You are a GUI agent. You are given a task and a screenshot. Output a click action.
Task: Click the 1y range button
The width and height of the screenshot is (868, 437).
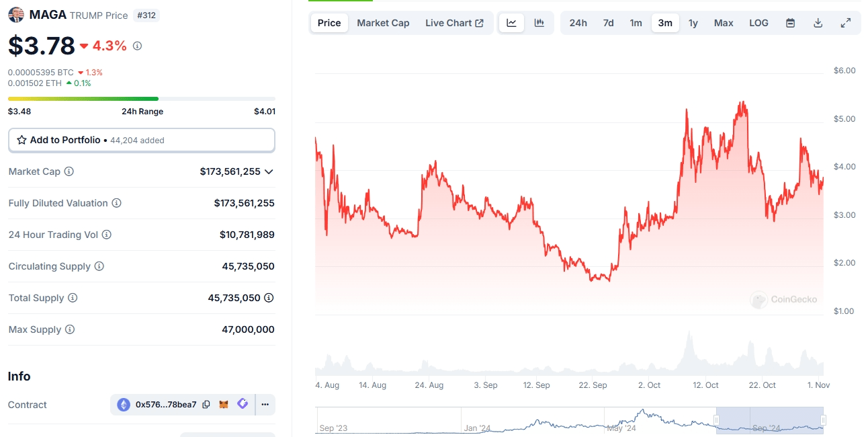[693, 22]
